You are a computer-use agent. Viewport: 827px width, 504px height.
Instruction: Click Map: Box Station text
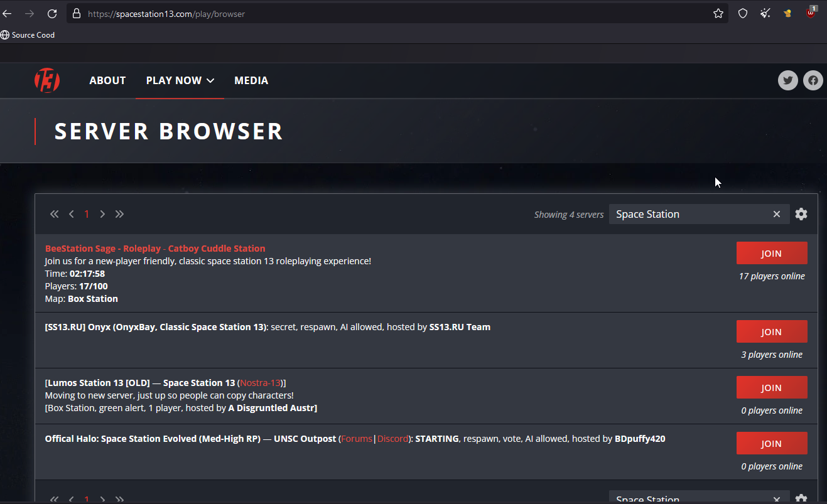[82, 299]
